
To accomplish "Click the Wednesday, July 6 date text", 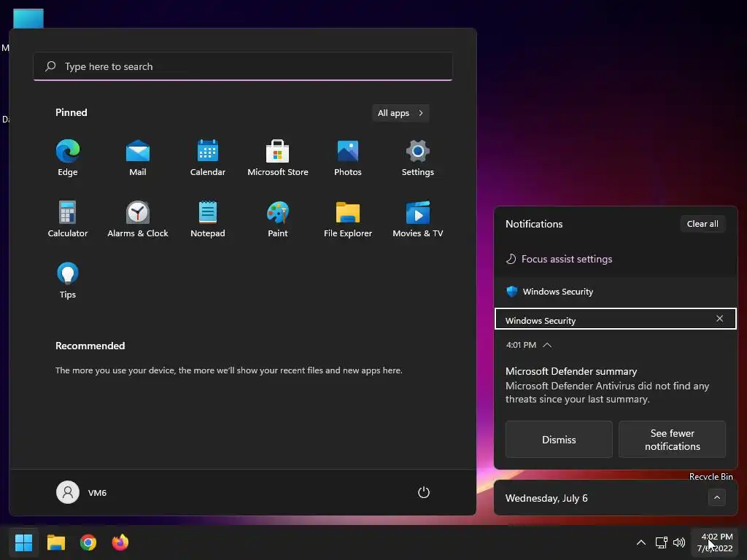I will (546, 498).
